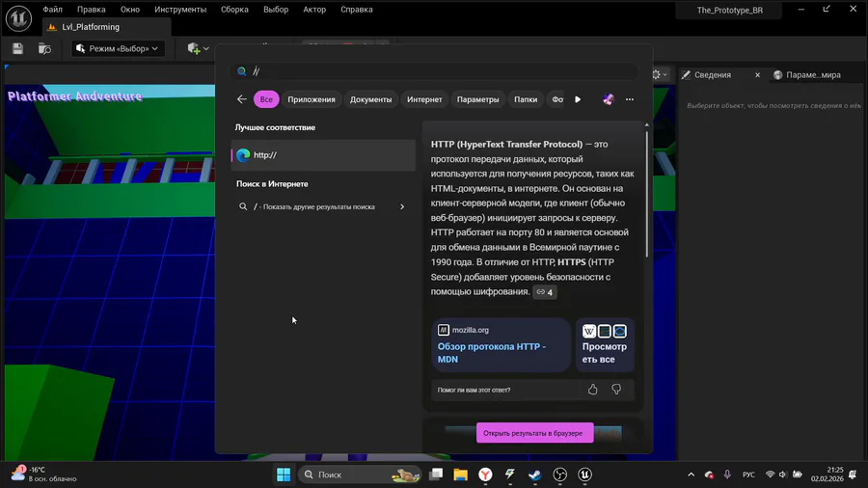Open Yandex Browser from the taskbar
The height and width of the screenshot is (488, 868).
click(485, 474)
